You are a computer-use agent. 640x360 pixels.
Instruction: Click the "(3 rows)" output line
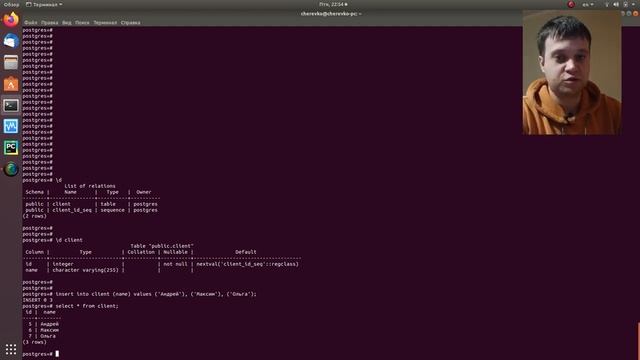click(35, 342)
